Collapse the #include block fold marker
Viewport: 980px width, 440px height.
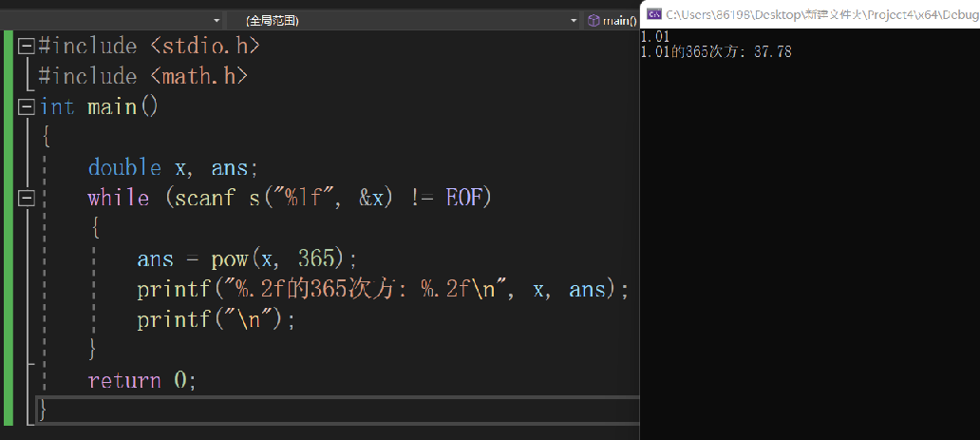point(27,47)
